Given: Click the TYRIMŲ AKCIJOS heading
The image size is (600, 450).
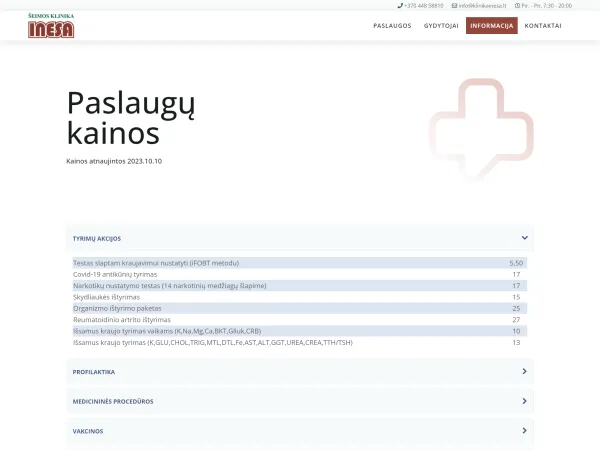Looking at the screenshot, I should point(97,238).
